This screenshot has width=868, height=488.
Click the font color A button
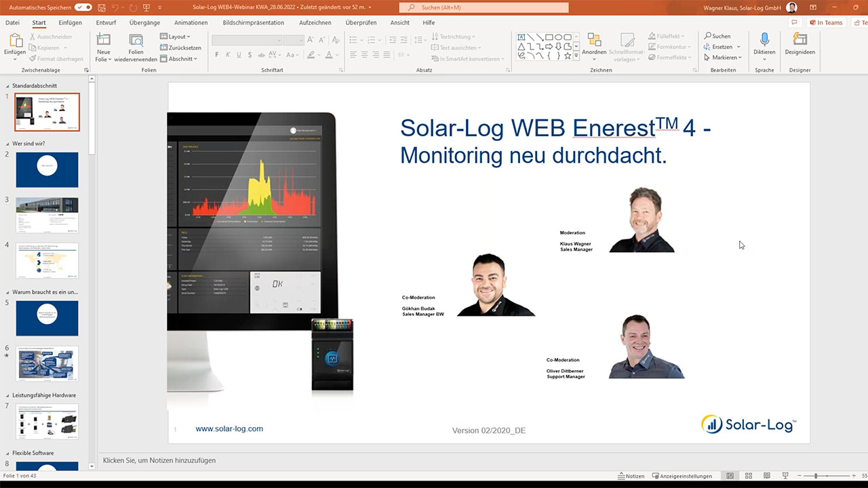(x=329, y=55)
